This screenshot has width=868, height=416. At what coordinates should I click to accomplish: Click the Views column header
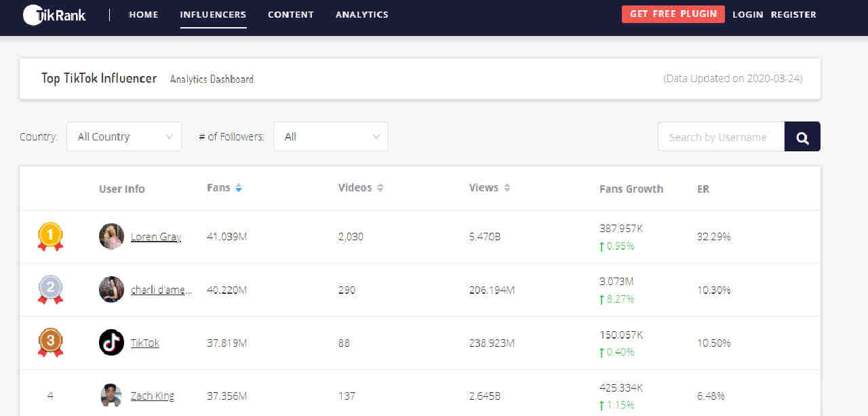point(484,188)
